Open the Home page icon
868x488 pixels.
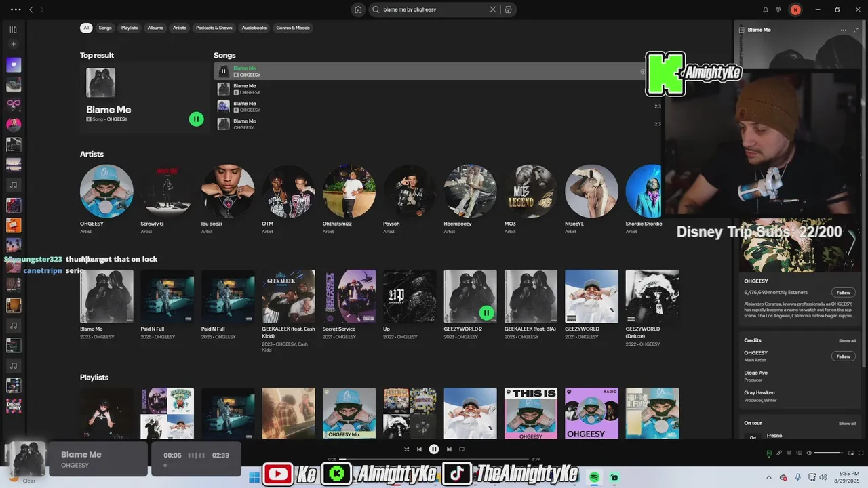click(358, 9)
